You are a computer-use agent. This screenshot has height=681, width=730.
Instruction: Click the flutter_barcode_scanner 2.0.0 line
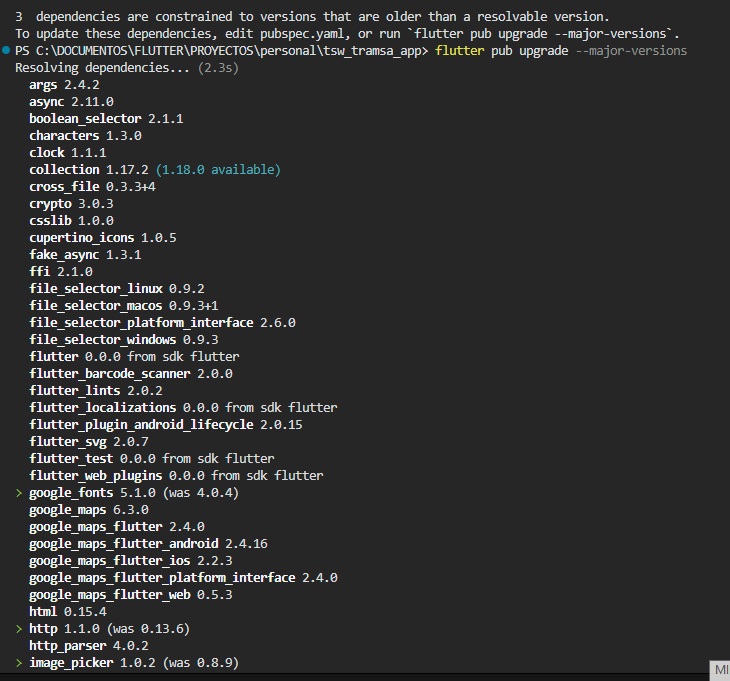click(131, 373)
